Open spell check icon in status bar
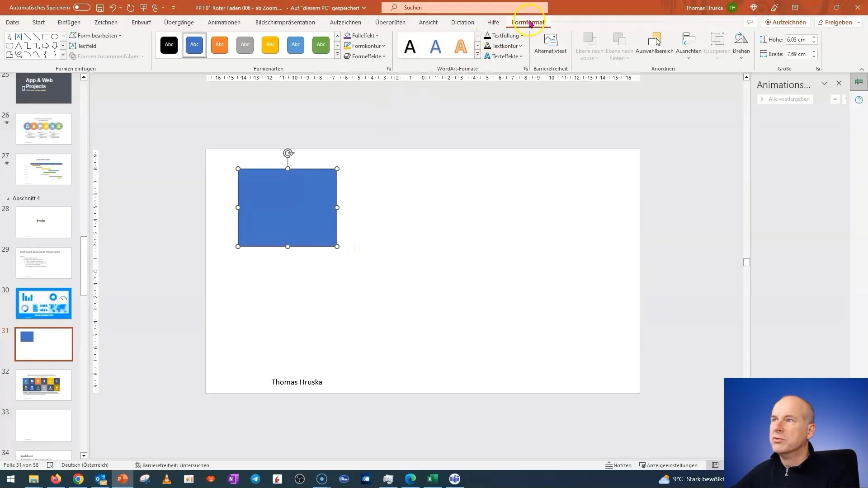Viewport: 868px width, 488px height. (x=50, y=465)
